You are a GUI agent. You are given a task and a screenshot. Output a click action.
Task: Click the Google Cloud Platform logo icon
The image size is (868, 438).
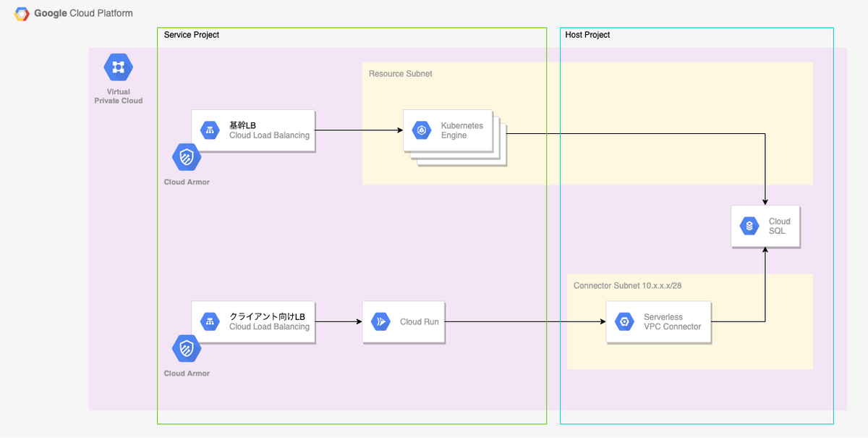tap(22, 14)
